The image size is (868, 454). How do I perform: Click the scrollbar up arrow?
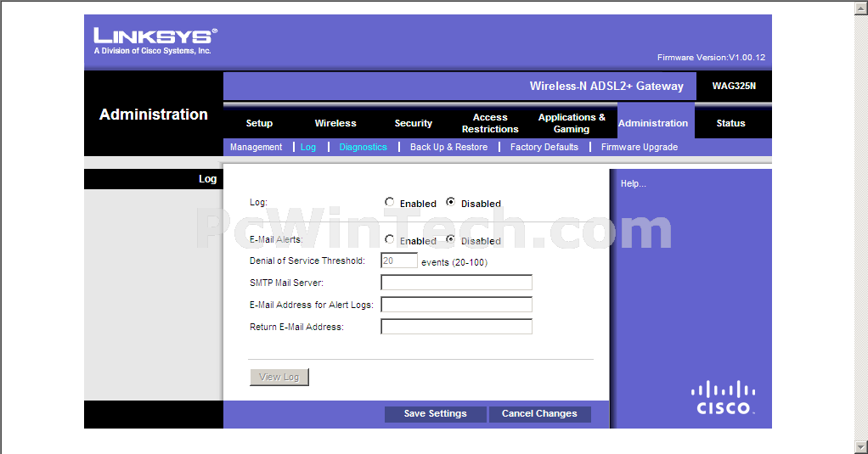click(x=861, y=8)
